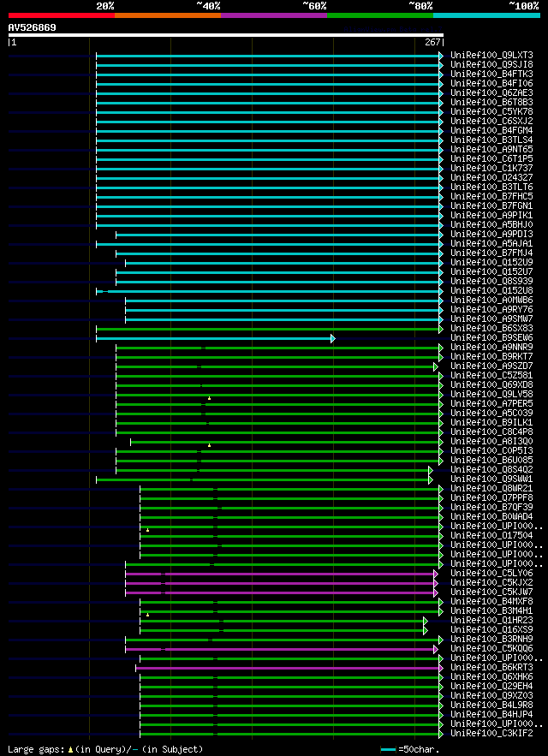
Task: Select the UniRef100_Q152U9 label
Action: 491,263
